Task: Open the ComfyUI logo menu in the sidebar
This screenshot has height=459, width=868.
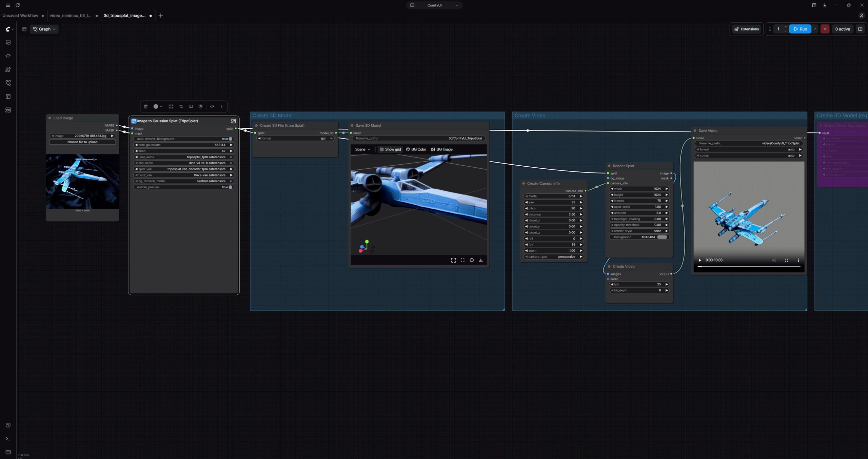Action: [x=9, y=29]
